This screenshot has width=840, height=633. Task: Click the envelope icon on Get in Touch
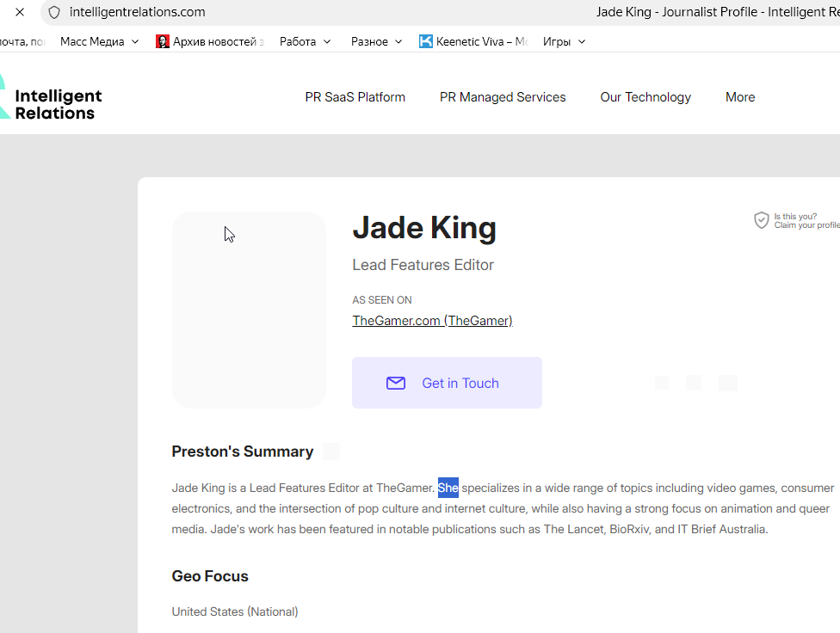point(396,384)
